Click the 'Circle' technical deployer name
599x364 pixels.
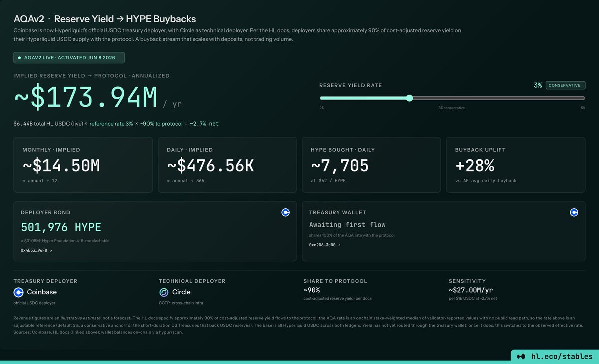click(181, 292)
